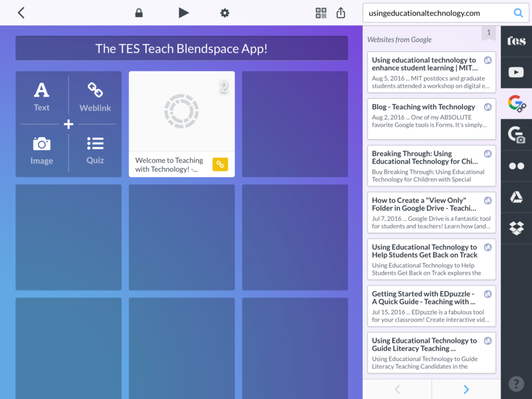Add a Text tile
Image resolution: width=532 pixels, height=399 pixels.
[x=42, y=97]
